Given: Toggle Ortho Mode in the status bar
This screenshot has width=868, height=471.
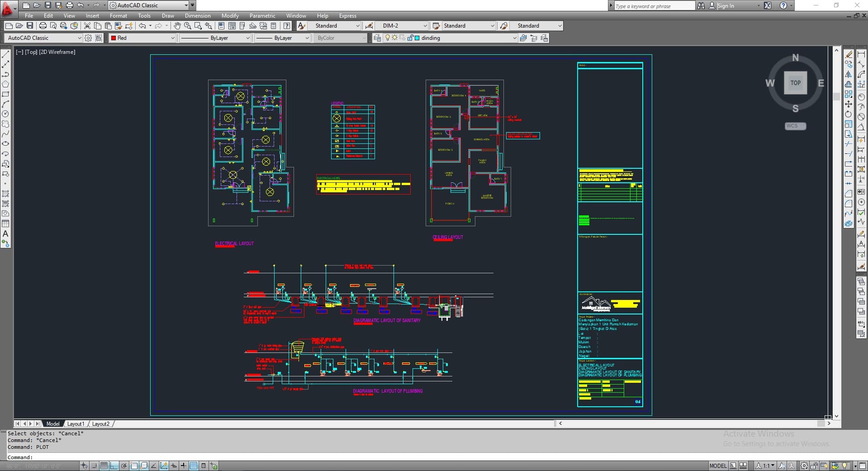Looking at the screenshot, I should (x=114, y=466).
